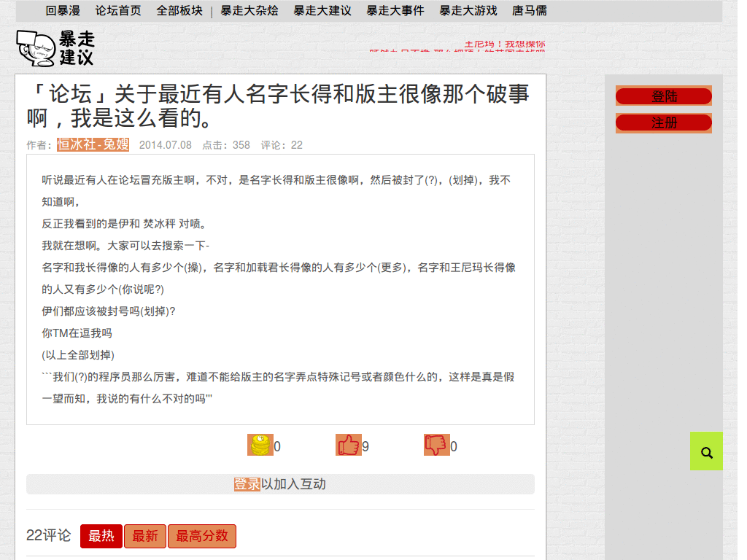Viewport: 747px width, 560px height.
Task: Sort comments by 最高分数
Action: (x=202, y=536)
